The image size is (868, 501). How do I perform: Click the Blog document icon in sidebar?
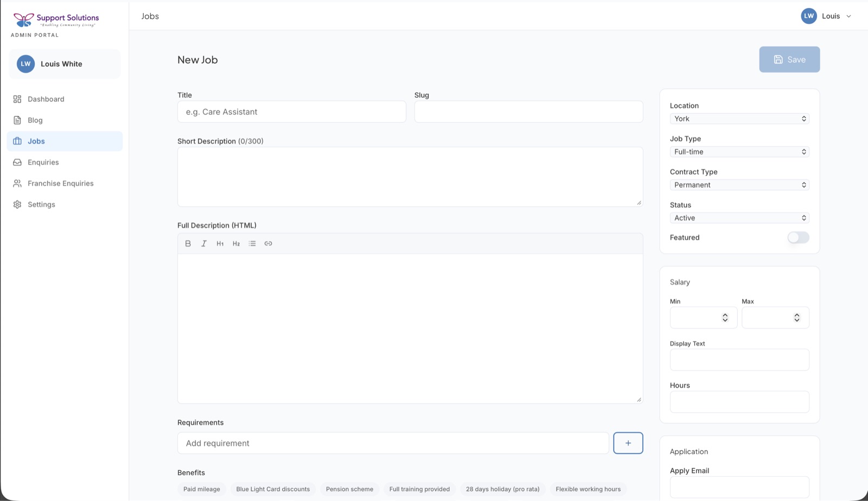tap(17, 120)
